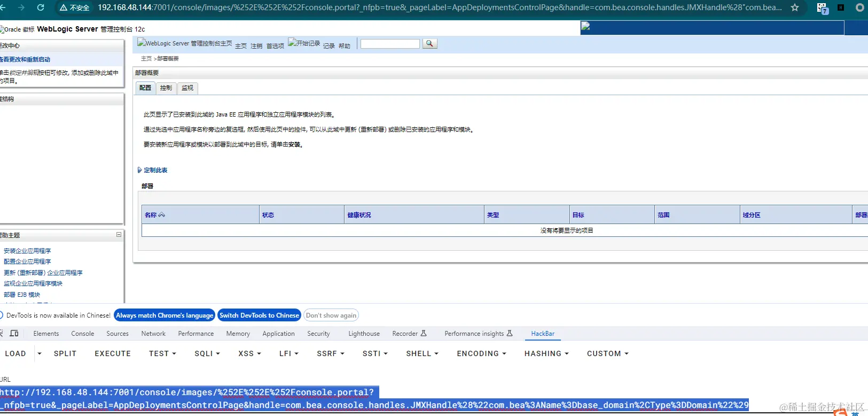The height and width of the screenshot is (416, 868).
Task: Click the 查看更改和重新启动 link
Action: (25, 59)
